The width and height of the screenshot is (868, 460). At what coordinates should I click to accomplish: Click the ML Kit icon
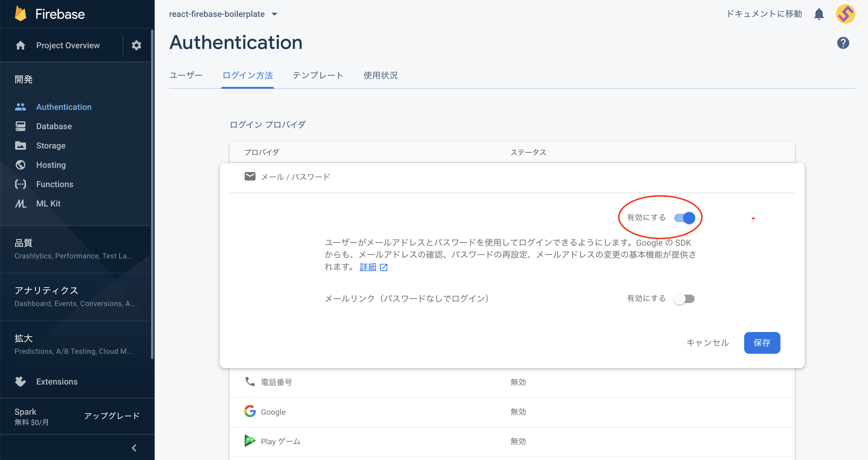(21, 203)
